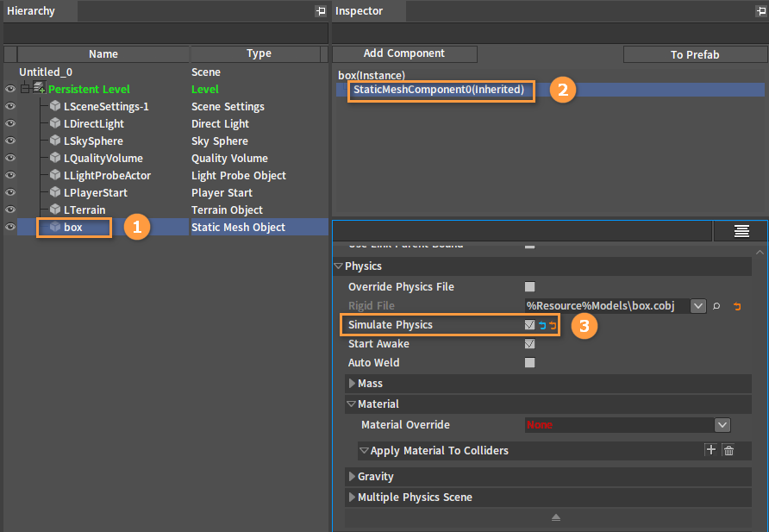Hide the LTerrain object
This screenshot has width=769, height=532.
coord(10,210)
